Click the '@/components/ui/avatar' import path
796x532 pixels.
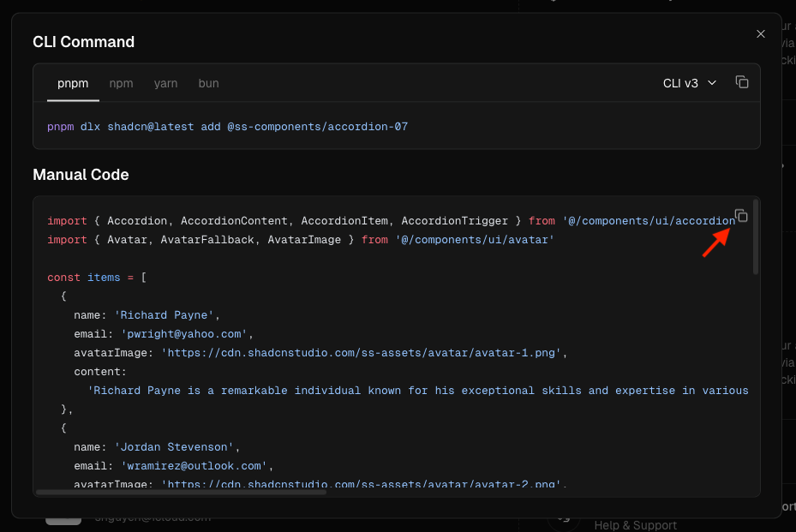pos(475,240)
